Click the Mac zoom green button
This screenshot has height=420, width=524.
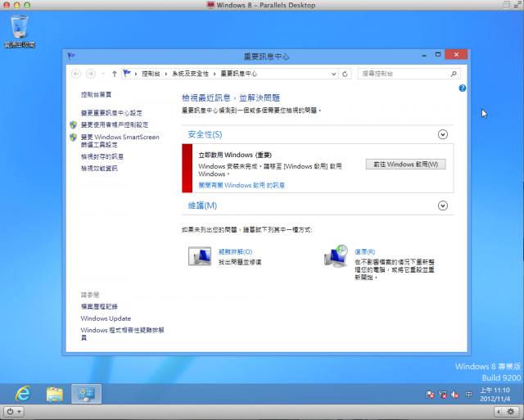pos(27,5)
